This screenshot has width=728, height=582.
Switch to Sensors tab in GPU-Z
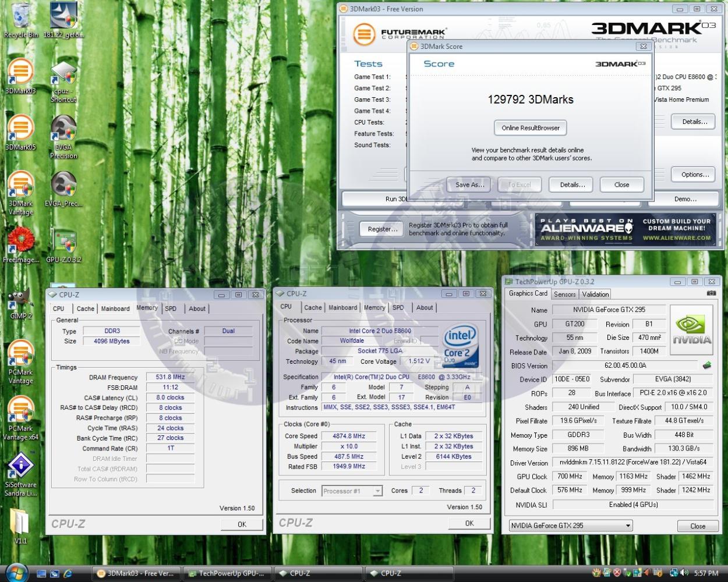click(x=564, y=294)
